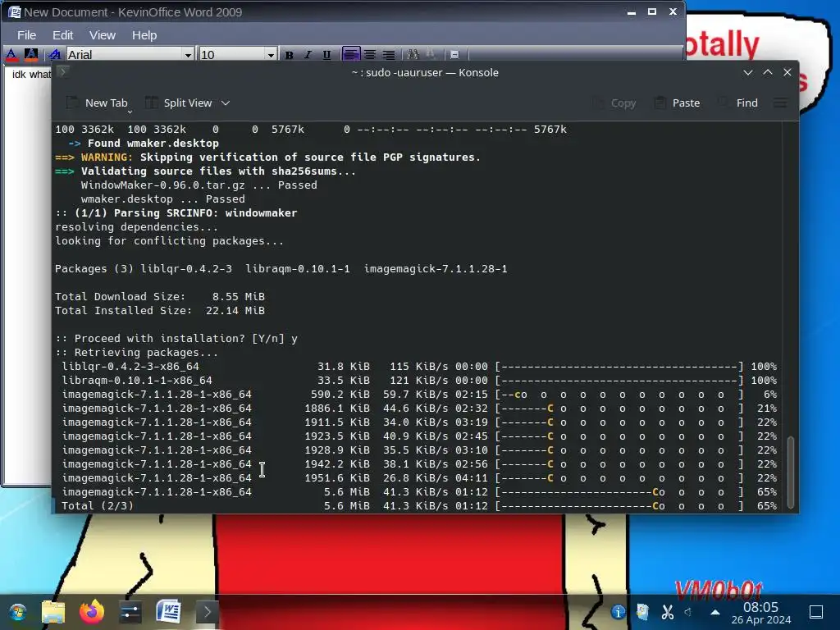Click the volume speaker tray icon
The height and width of the screenshot is (630, 840).
(x=688, y=612)
